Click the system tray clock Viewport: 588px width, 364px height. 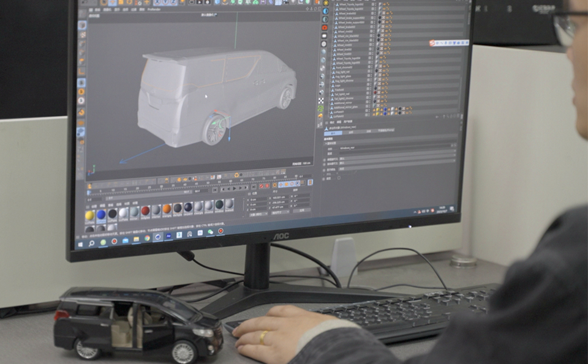pos(442,209)
